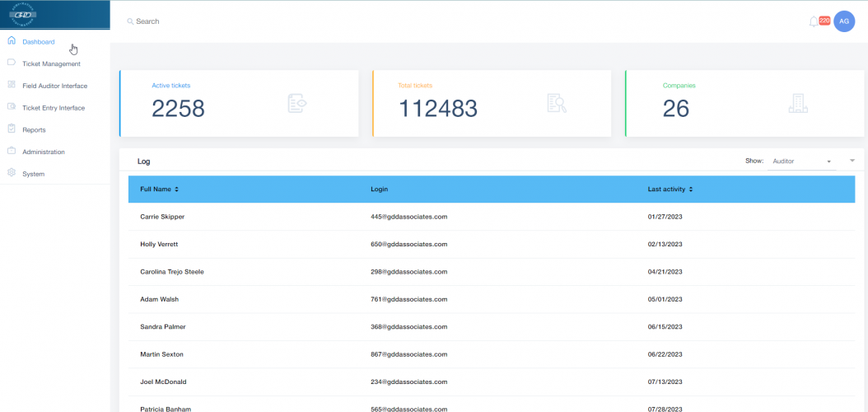868x412 pixels.
Task: Open the Dashboard menu item
Action: click(x=39, y=41)
